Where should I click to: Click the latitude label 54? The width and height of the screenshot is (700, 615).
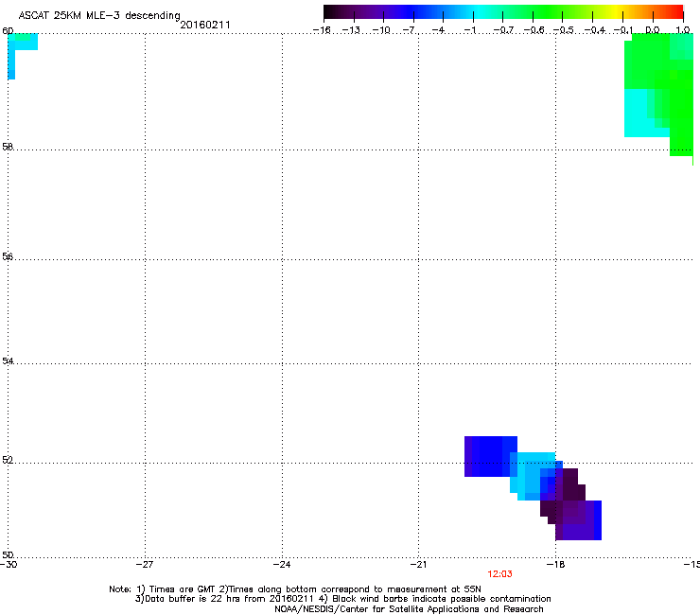[8, 360]
